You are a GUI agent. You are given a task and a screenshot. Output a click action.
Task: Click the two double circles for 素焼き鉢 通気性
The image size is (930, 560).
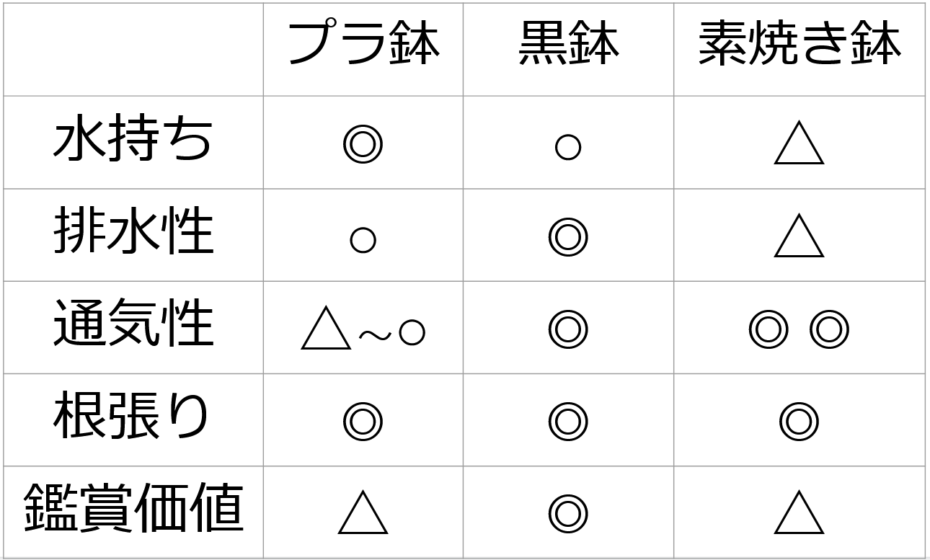coord(799,329)
